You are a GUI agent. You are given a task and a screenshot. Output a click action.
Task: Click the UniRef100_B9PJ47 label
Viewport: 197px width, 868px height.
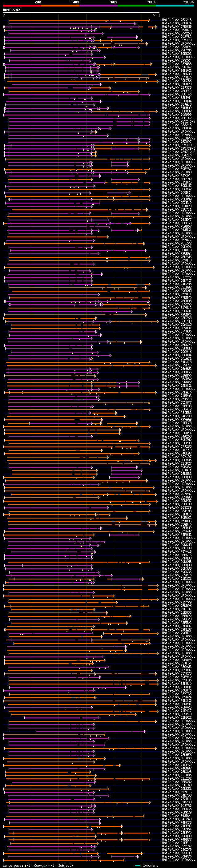coord(177,67)
